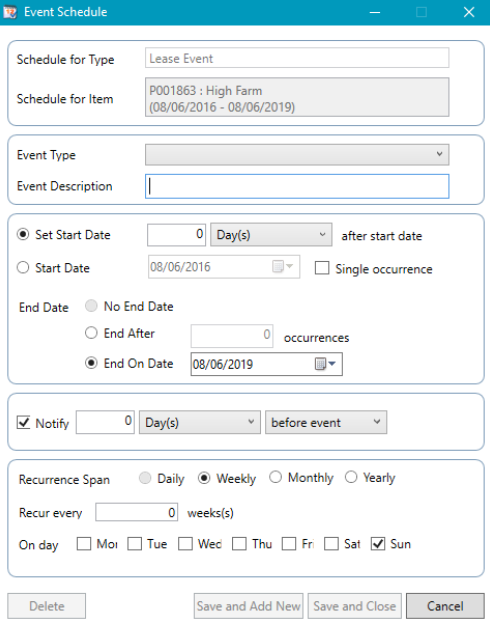The image size is (490, 625).
Task: Click the Event Schedule app icon in the title bar
Action: tap(10, 12)
